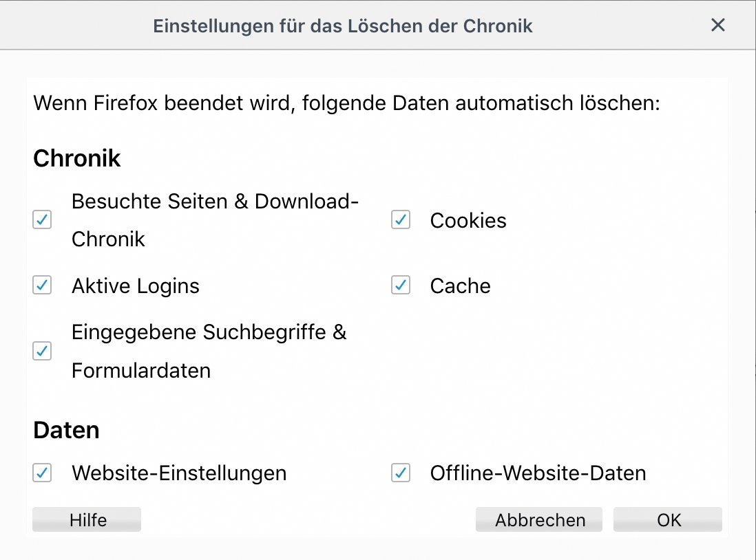
Task: Click the 'Daten' section heading
Action: coord(66,431)
